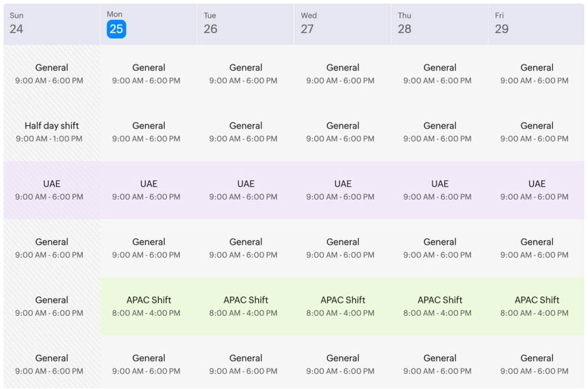Select Monday's APAC Shift cell
The image size is (588, 389).
click(x=149, y=306)
